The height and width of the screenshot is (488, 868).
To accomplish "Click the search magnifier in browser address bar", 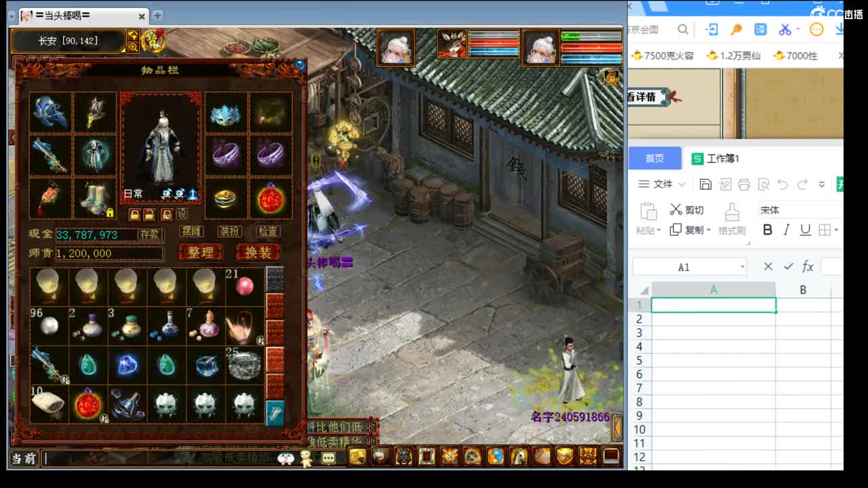I will point(683,29).
